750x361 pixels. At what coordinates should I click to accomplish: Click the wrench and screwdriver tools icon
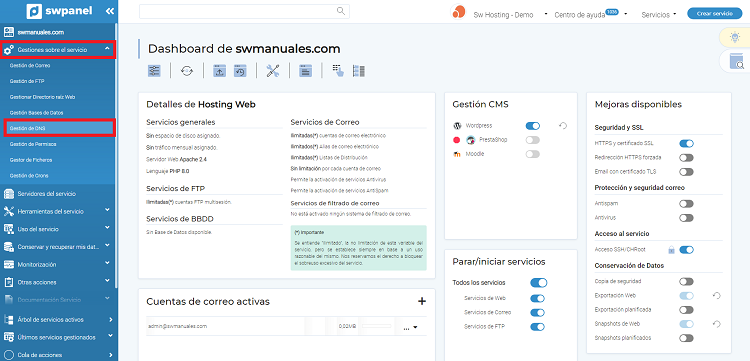point(273,71)
